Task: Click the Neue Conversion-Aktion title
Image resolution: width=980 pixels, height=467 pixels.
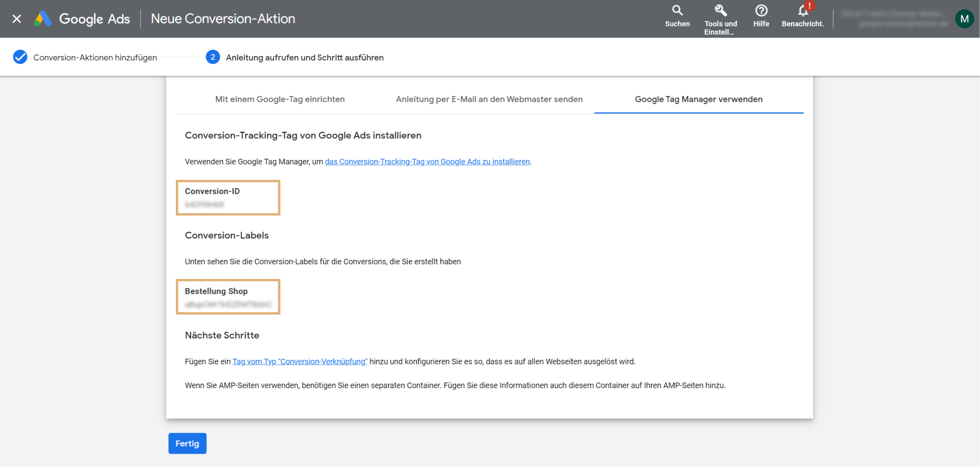Action: tap(223, 19)
